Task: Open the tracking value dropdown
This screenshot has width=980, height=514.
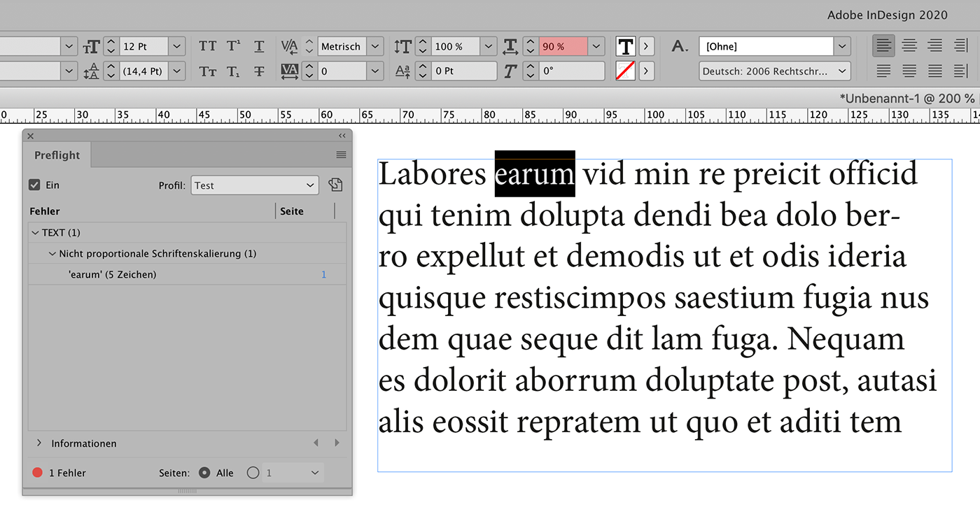Action: coord(376,71)
